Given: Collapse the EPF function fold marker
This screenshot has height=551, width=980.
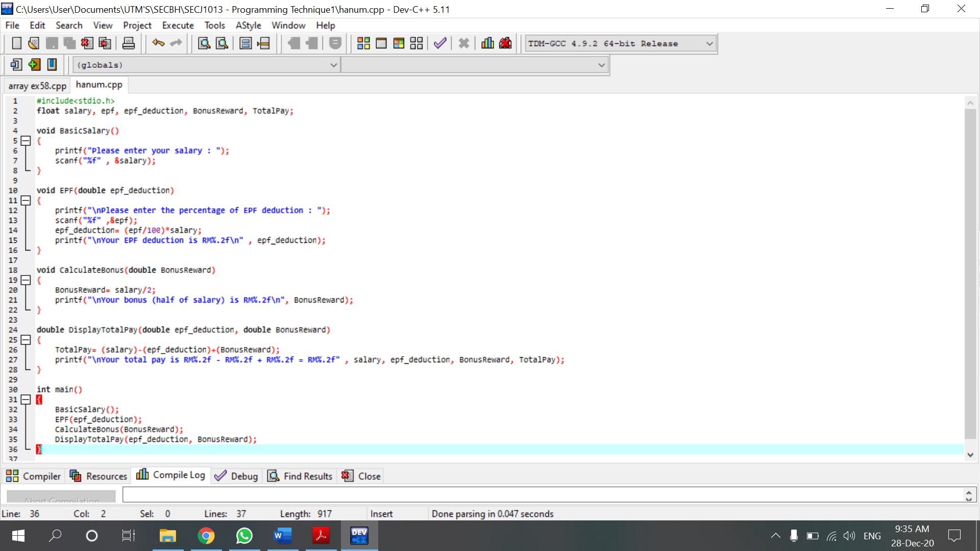Looking at the screenshot, I should pos(26,201).
